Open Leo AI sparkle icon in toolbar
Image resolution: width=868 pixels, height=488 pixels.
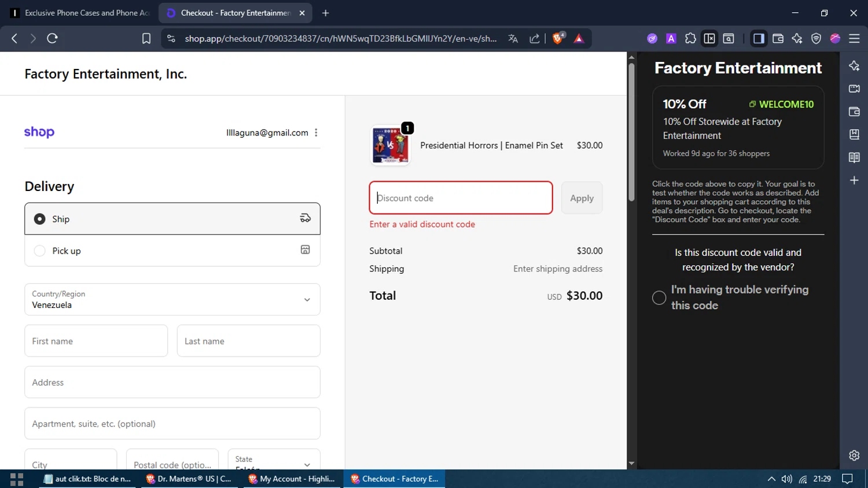tap(797, 38)
